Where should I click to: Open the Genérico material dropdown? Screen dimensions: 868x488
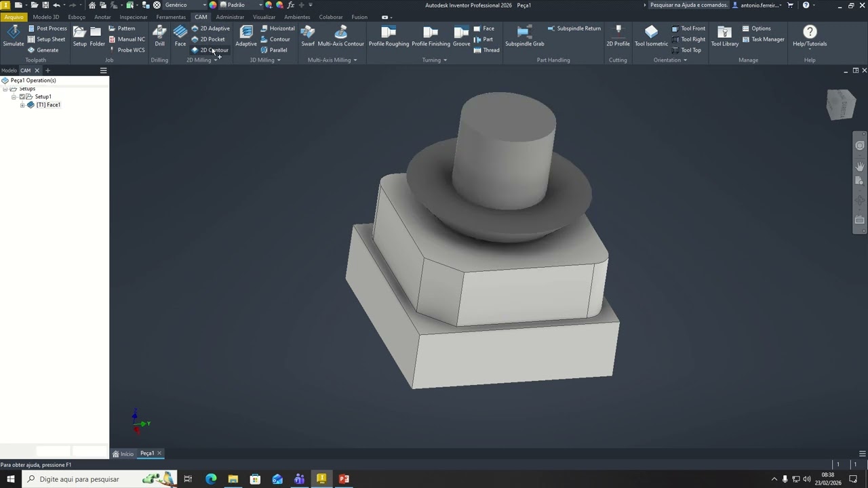click(204, 5)
